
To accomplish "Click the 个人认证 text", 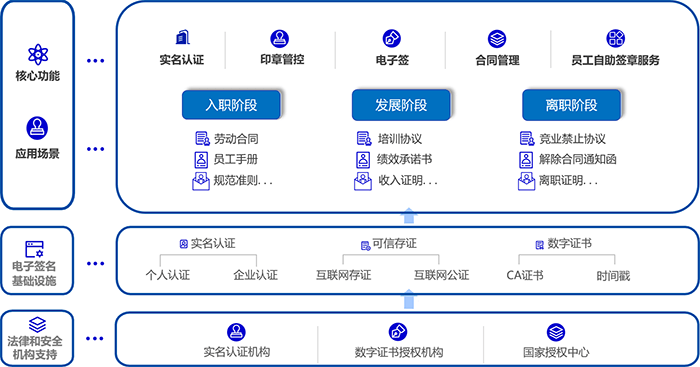I will point(168,275).
